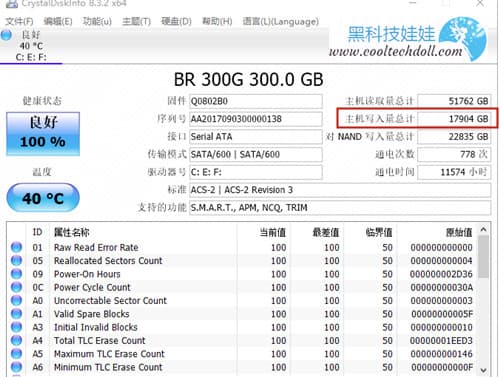Image resolution: width=500 pixels, height=377 pixels.
Task: Click the serial number field AA2017090300000138
Action: [x=256, y=119]
